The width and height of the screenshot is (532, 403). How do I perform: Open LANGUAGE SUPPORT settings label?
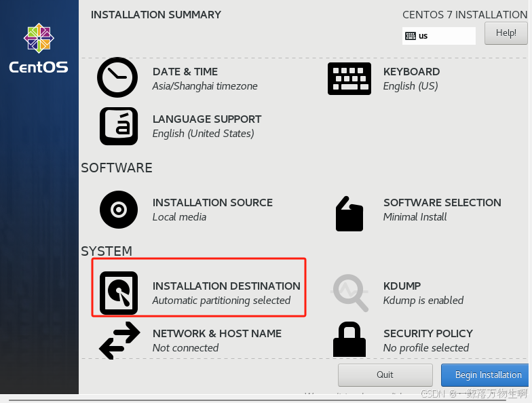coord(207,119)
